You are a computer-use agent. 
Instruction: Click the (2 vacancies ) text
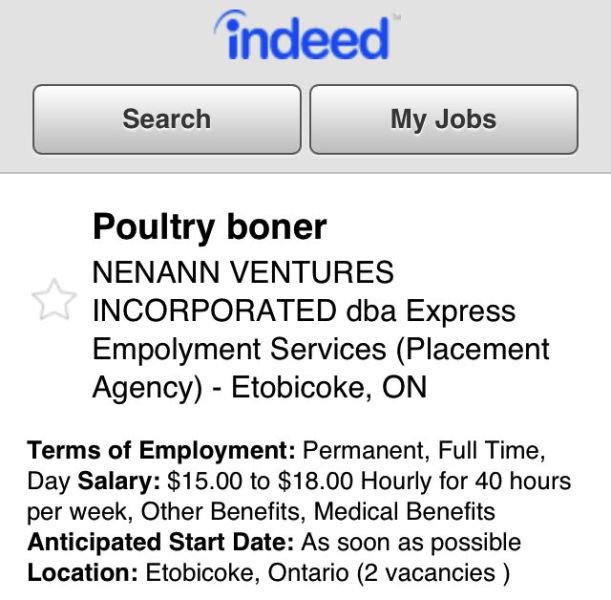(x=433, y=573)
